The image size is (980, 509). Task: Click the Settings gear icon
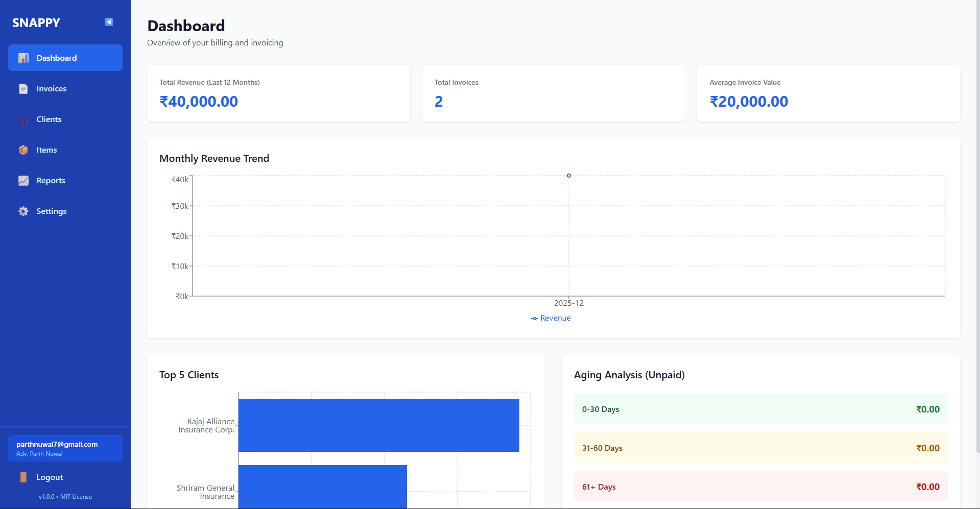pyautogui.click(x=23, y=211)
